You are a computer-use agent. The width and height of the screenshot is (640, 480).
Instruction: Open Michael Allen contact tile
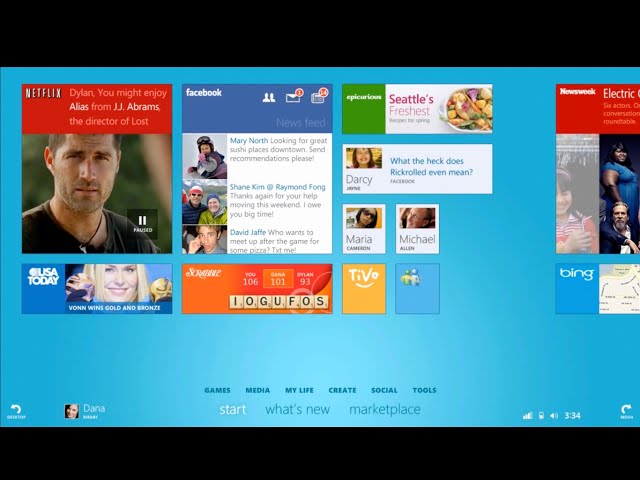pyautogui.click(x=417, y=229)
